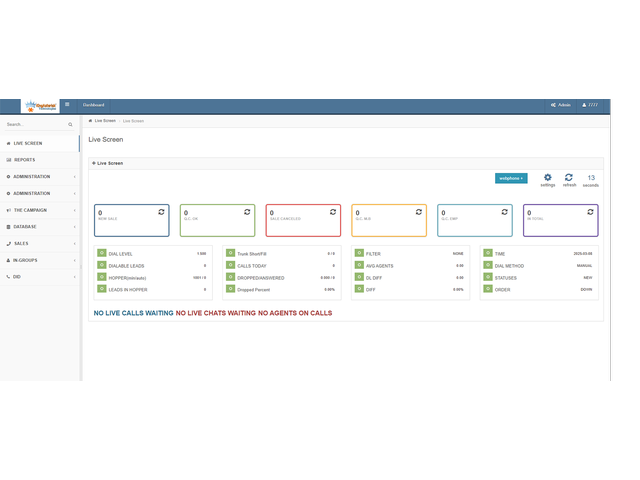Viewport: 640px width, 480px height.
Task: Refresh the SALE CANCELED card
Action: click(x=332, y=212)
